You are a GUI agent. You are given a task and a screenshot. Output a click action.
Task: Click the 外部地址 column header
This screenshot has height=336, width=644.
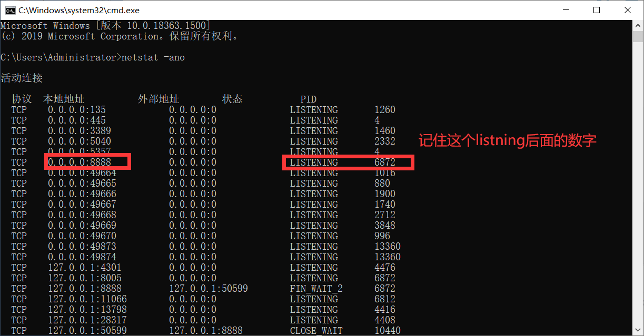point(158,99)
